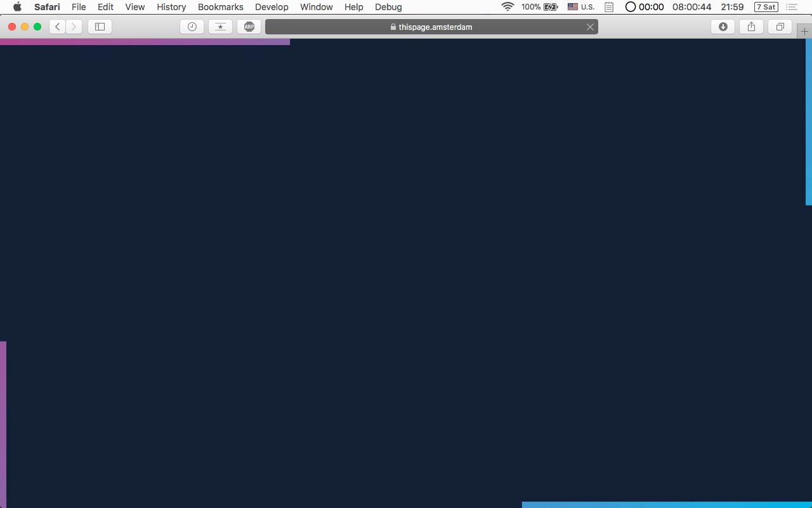The height and width of the screenshot is (508, 812).
Task: Toggle the Safari sidebar button
Action: click(100, 27)
